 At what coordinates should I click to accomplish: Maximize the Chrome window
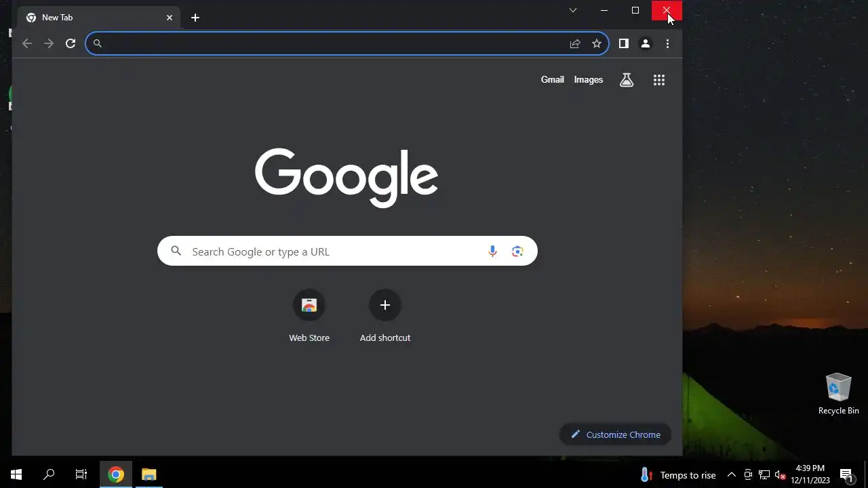coord(635,10)
